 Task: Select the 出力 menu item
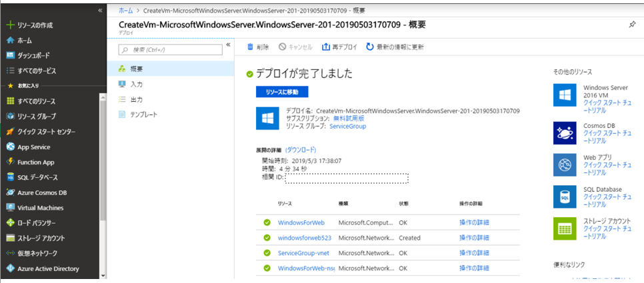[x=171, y=100]
